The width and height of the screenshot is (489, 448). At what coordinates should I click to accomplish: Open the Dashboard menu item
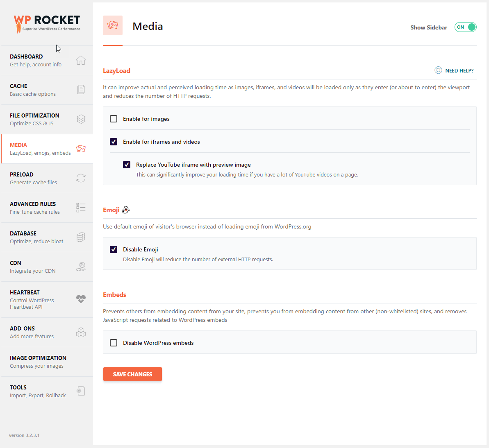47,60
